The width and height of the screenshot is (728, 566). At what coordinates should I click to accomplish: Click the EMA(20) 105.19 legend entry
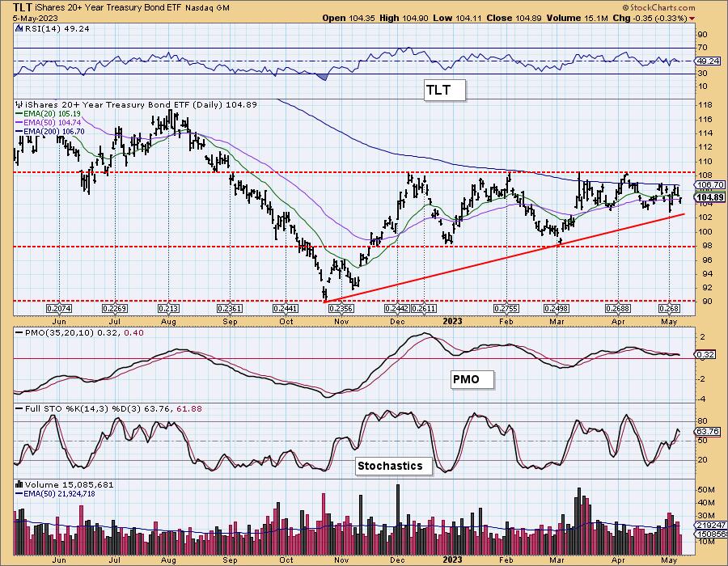click(53, 114)
